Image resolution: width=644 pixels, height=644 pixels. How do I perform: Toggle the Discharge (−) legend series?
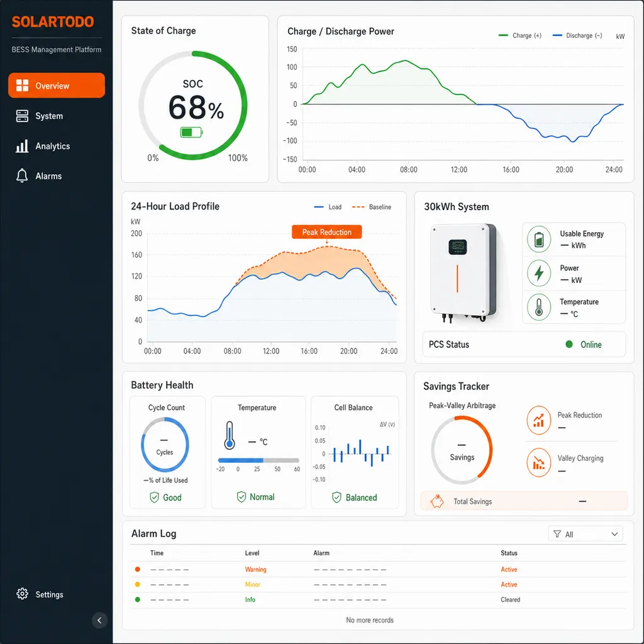coord(577,36)
